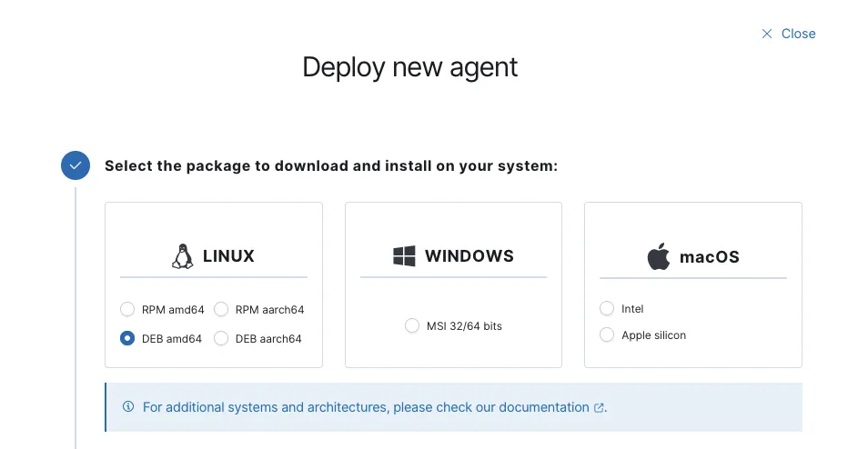Click the Apple logo icon
Screen dimensions: 868x449
(658, 257)
